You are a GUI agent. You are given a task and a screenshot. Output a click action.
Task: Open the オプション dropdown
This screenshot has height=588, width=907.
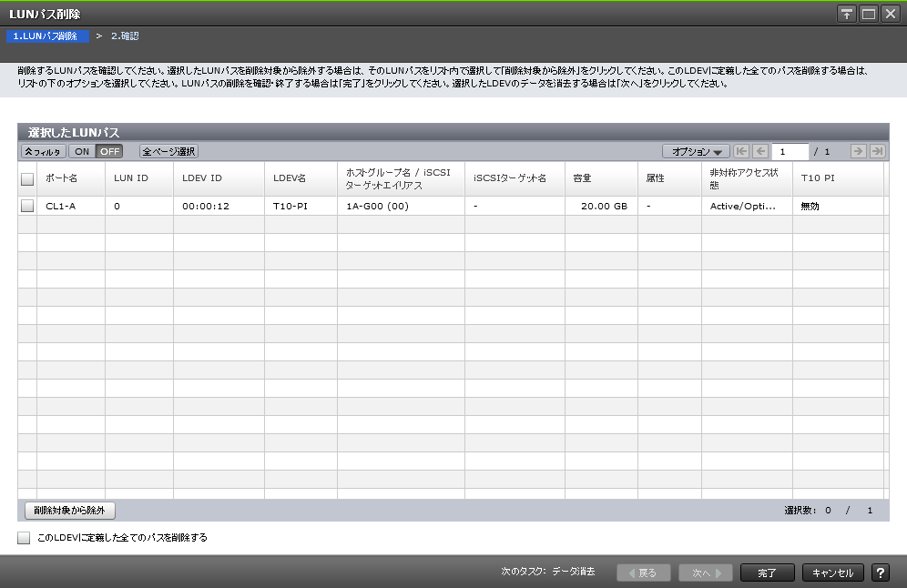point(696,151)
